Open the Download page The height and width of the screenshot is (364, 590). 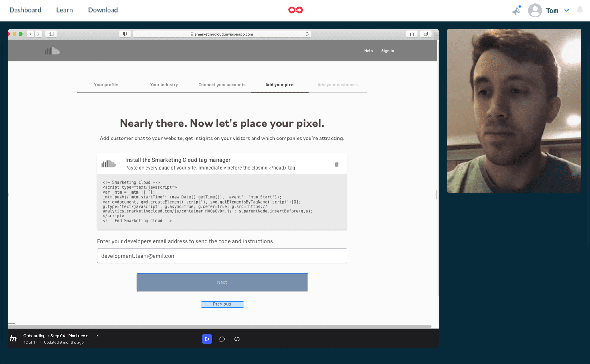(103, 10)
